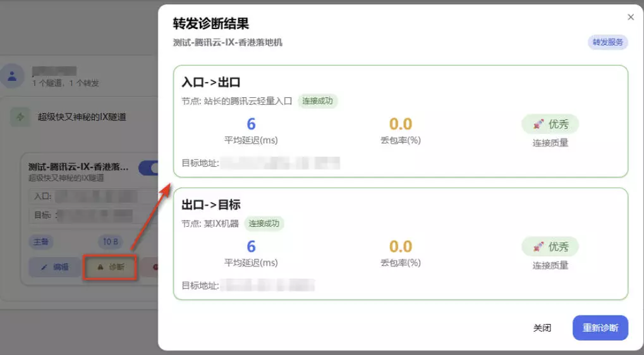Toggle the 测试-腾讯云-IX forwarding switch
This screenshot has width=644, height=355.
[150, 168]
